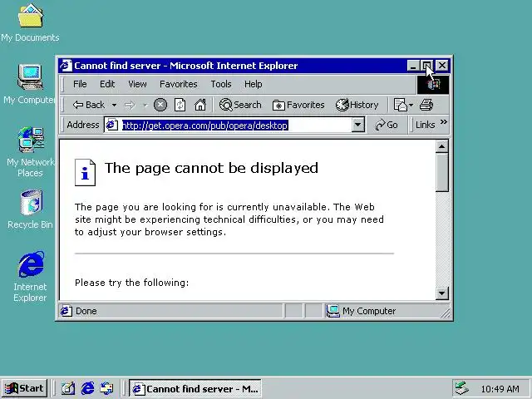532x399 pixels.
Task: Click the 'Done' status bar text
Action: pos(86,311)
